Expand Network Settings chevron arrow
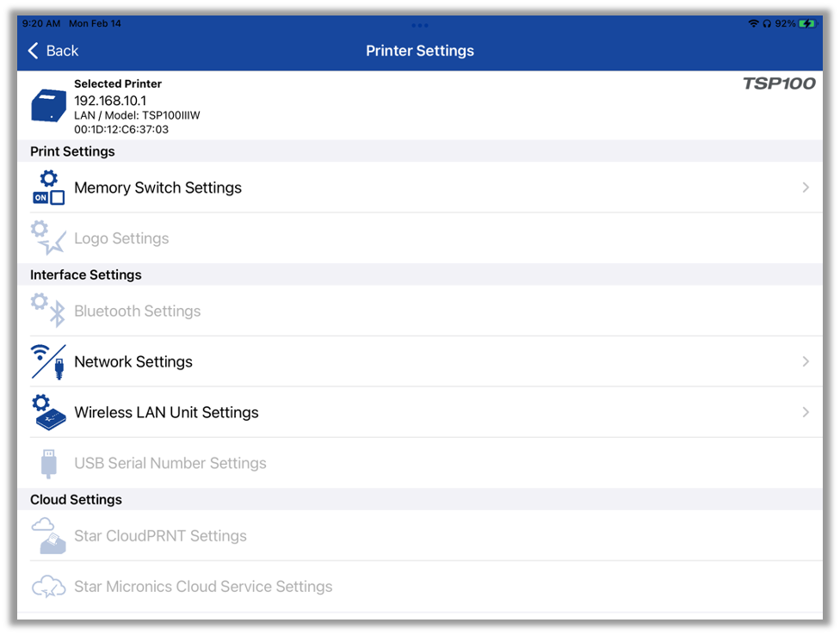The width and height of the screenshot is (840, 635). tap(806, 361)
